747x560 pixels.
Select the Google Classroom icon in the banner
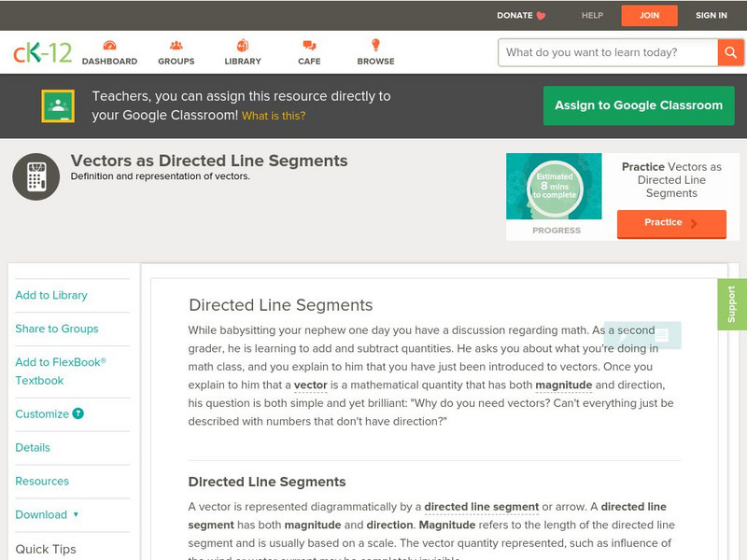(x=60, y=105)
